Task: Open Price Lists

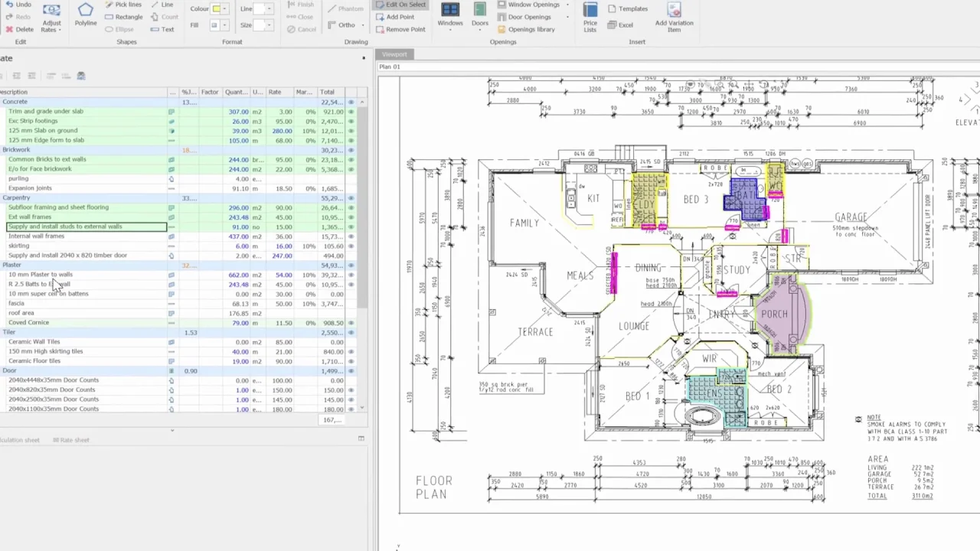Action: click(x=590, y=17)
